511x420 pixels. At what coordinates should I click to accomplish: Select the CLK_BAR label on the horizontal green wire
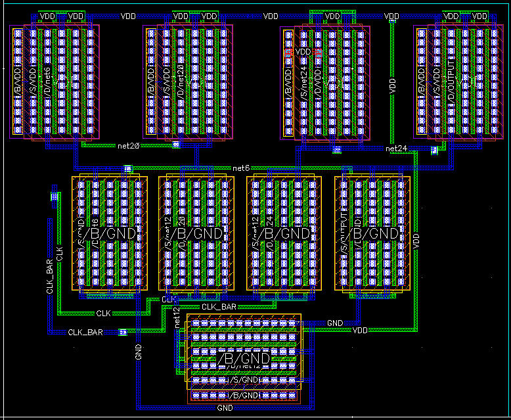[x=219, y=307]
